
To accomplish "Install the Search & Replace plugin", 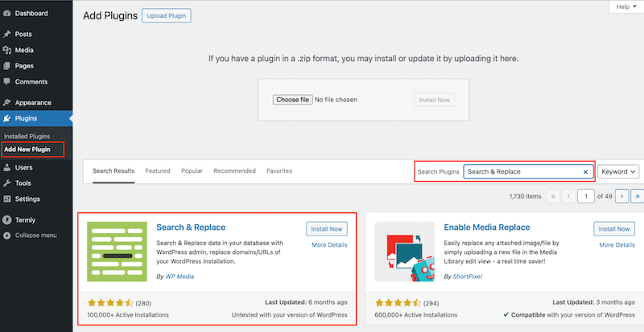I will (327, 229).
